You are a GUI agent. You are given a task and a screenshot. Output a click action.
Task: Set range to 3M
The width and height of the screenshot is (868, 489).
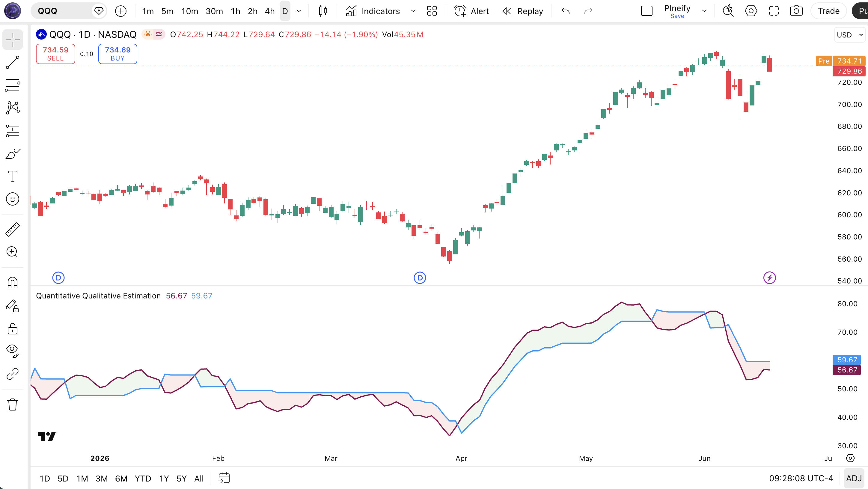(102, 478)
